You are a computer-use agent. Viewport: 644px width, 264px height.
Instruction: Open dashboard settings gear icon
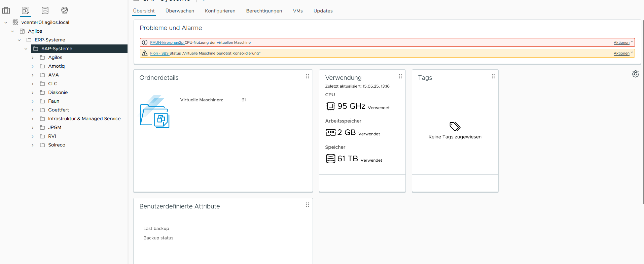pyautogui.click(x=636, y=74)
